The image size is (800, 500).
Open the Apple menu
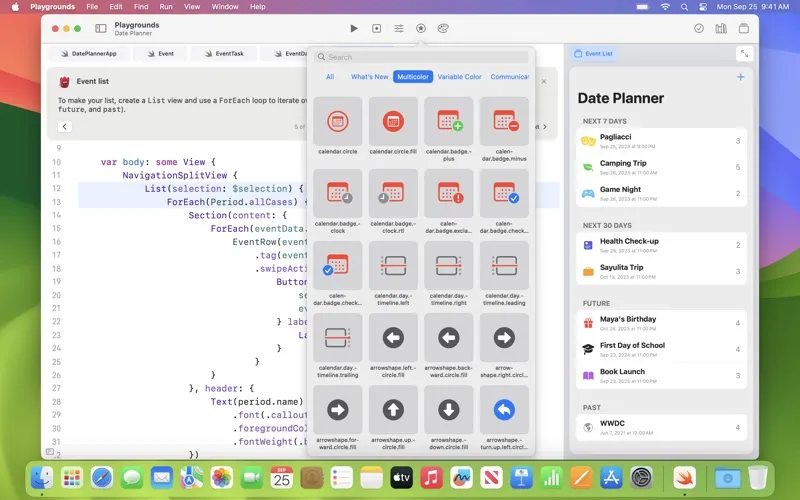(x=15, y=7)
